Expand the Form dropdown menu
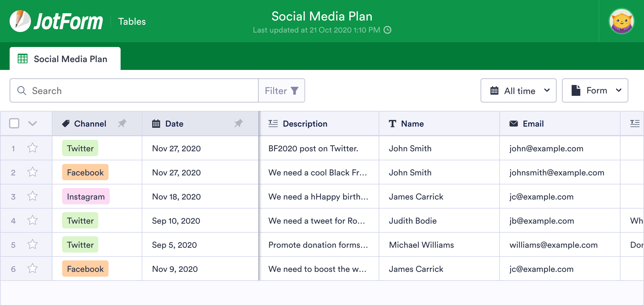Image resolution: width=644 pixels, height=305 pixels. pyautogui.click(x=595, y=90)
